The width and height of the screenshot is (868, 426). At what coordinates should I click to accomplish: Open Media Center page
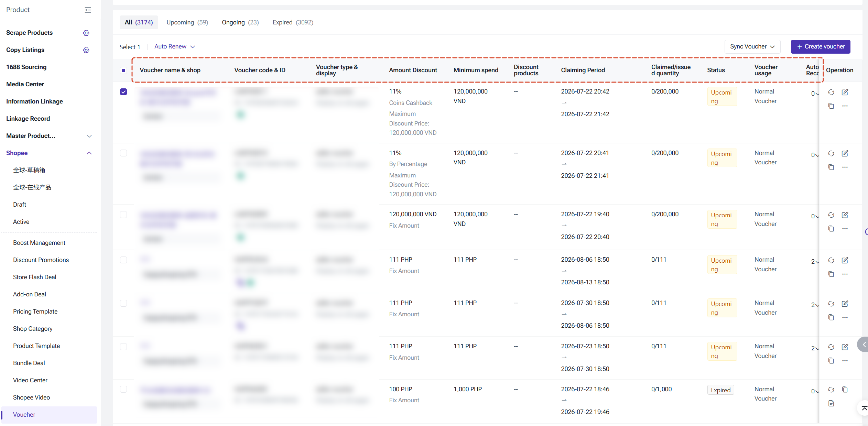click(25, 84)
